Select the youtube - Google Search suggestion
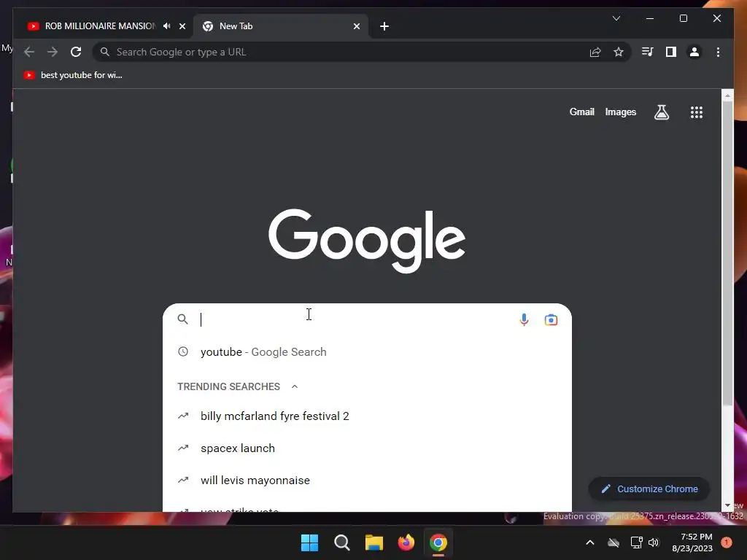Image resolution: width=747 pixels, height=560 pixels. click(x=367, y=352)
